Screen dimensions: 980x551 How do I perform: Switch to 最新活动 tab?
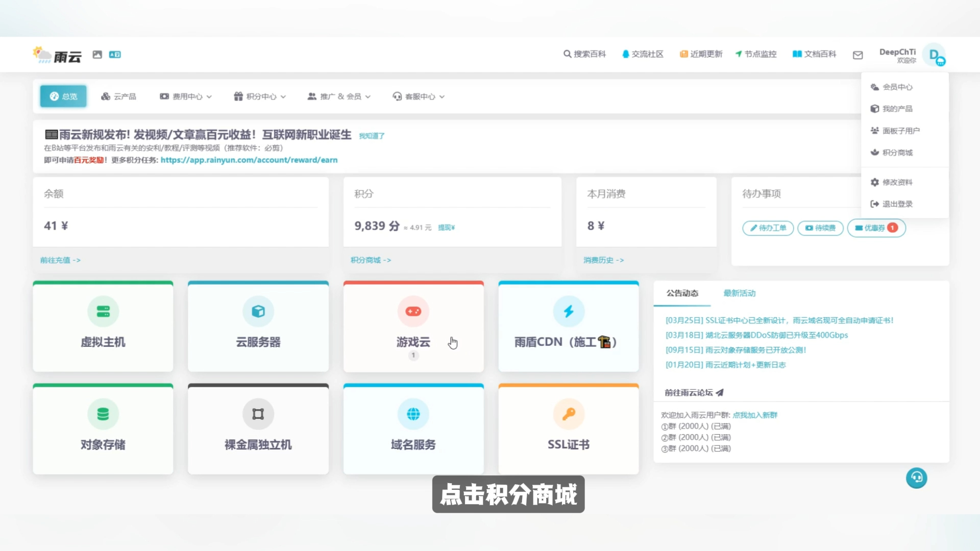739,293
